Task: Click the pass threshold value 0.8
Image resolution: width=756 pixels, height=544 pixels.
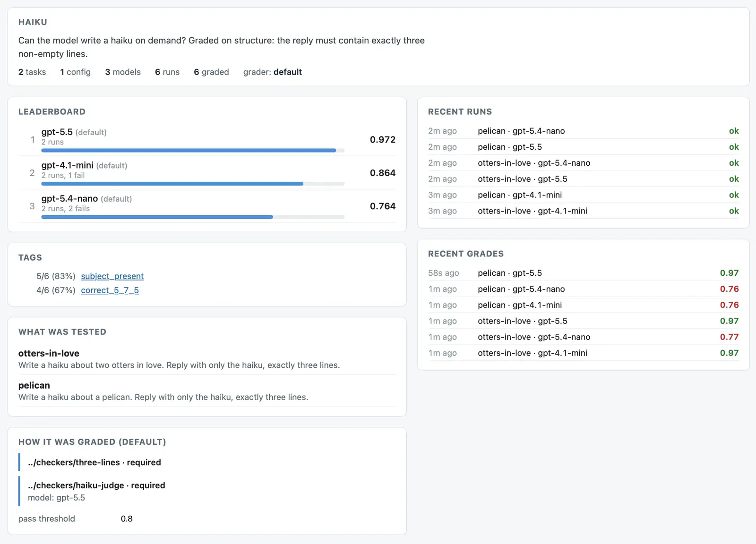Action: 127,519
